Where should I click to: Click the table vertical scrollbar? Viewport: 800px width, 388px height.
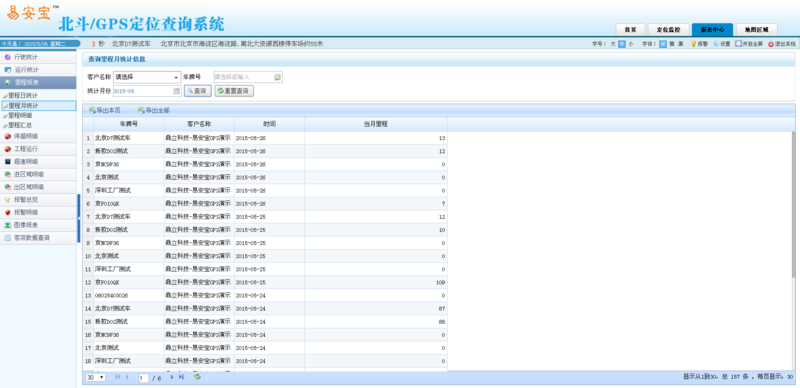click(x=793, y=204)
